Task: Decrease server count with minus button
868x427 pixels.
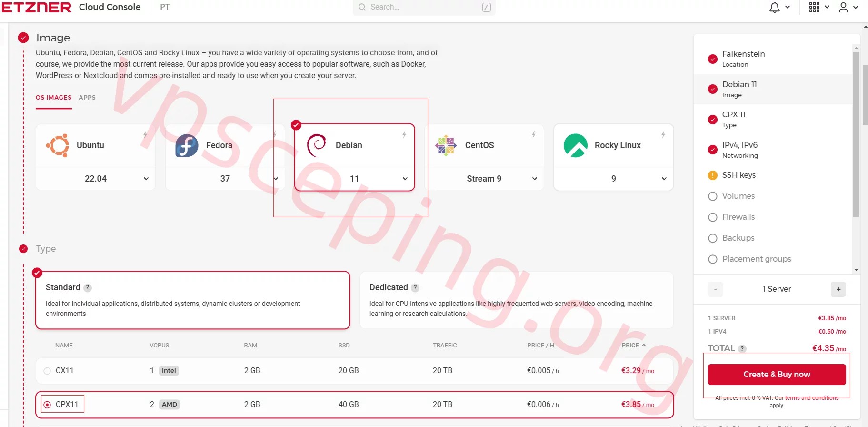Action: pyautogui.click(x=716, y=289)
